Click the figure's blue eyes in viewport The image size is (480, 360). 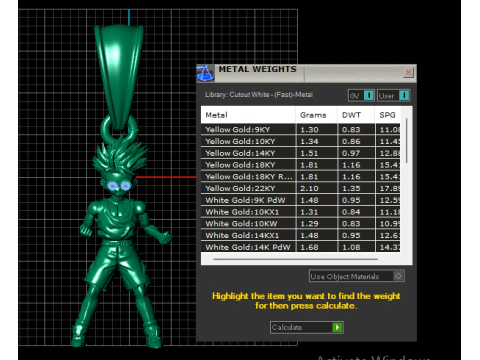(x=119, y=186)
